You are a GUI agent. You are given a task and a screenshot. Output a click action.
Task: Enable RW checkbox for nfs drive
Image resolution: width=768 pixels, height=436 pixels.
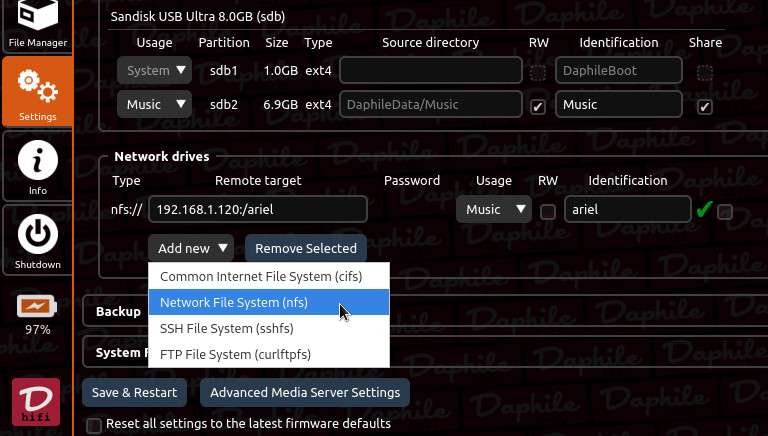(x=548, y=211)
